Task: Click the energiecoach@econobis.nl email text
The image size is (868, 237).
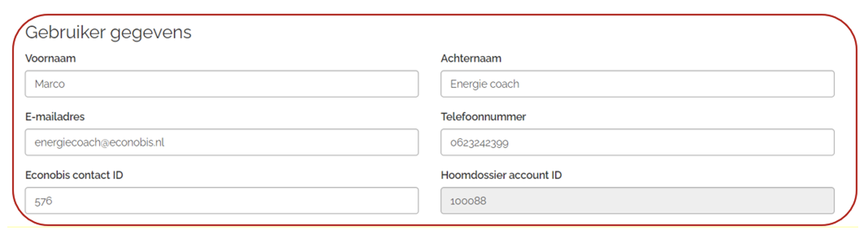Action: [99, 143]
